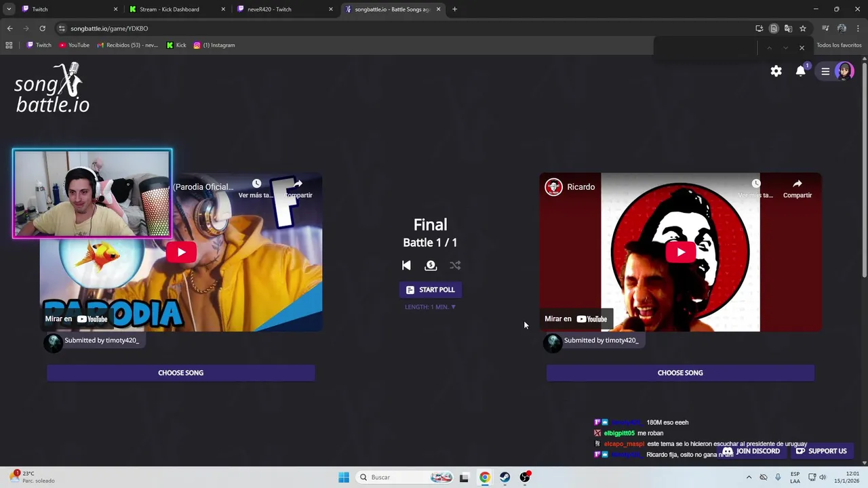Open Todos los favoritos folder
Image resolution: width=868 pixels, height=488 pixels.
[x=839, y=45]
